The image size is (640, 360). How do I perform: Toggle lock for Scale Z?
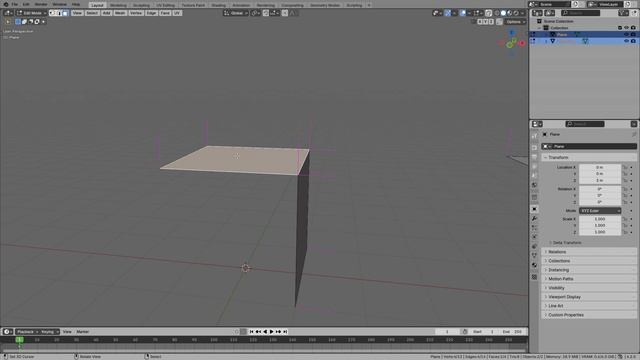625,232
